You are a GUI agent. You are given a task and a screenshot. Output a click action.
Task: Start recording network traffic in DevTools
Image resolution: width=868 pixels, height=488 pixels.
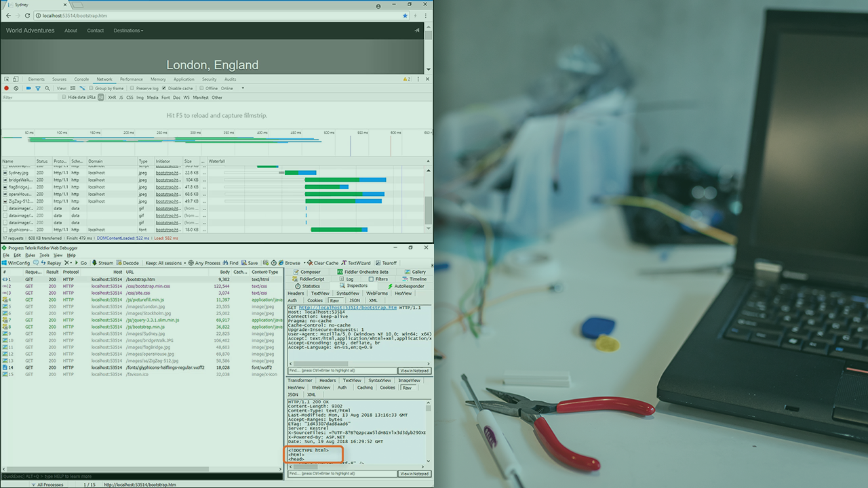pyautogui.click(x=7, y=88)
